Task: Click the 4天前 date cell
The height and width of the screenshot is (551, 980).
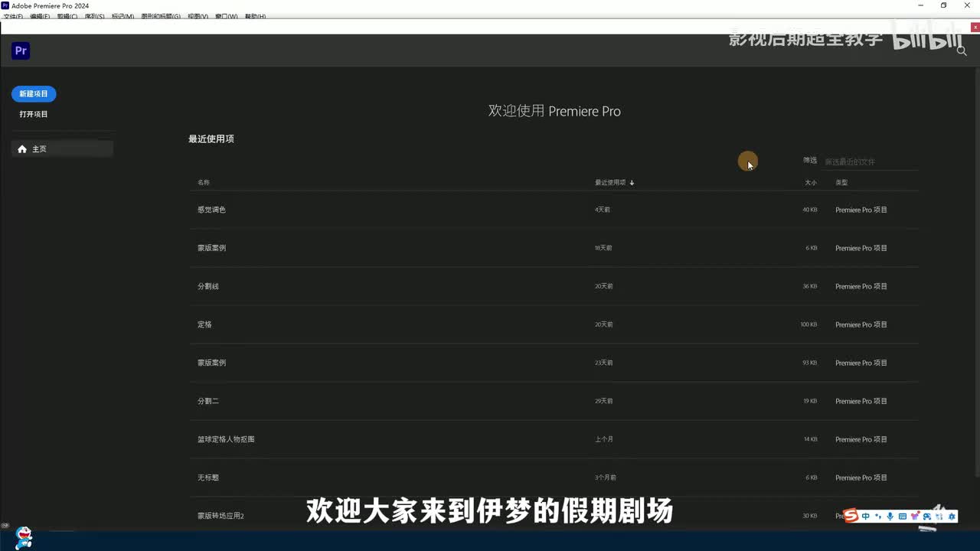Action: click(x=603, y=210)
